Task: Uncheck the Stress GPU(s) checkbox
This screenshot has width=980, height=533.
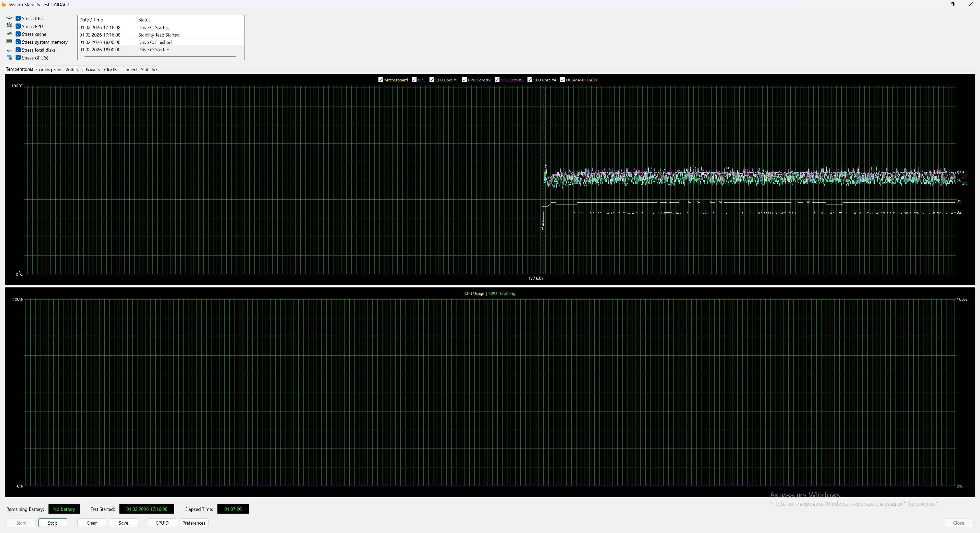Action: 18,57
